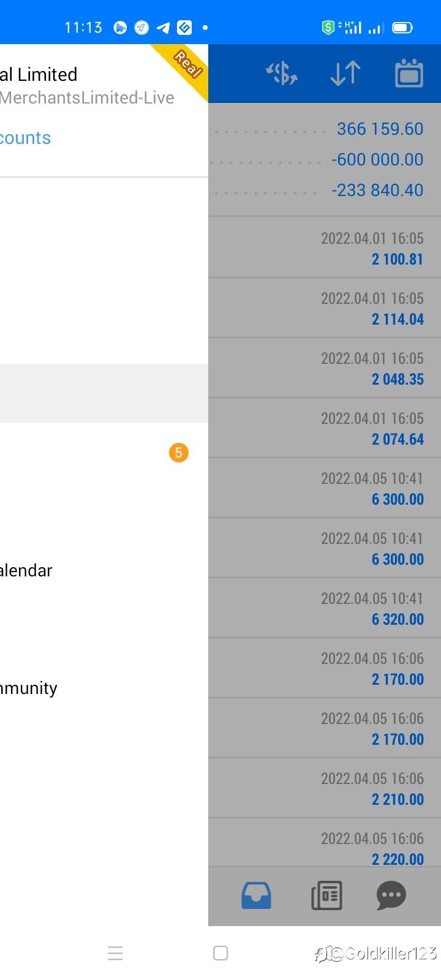Open the News icon in bottom bar
441x980 pixels.
(x=326, y=895)
